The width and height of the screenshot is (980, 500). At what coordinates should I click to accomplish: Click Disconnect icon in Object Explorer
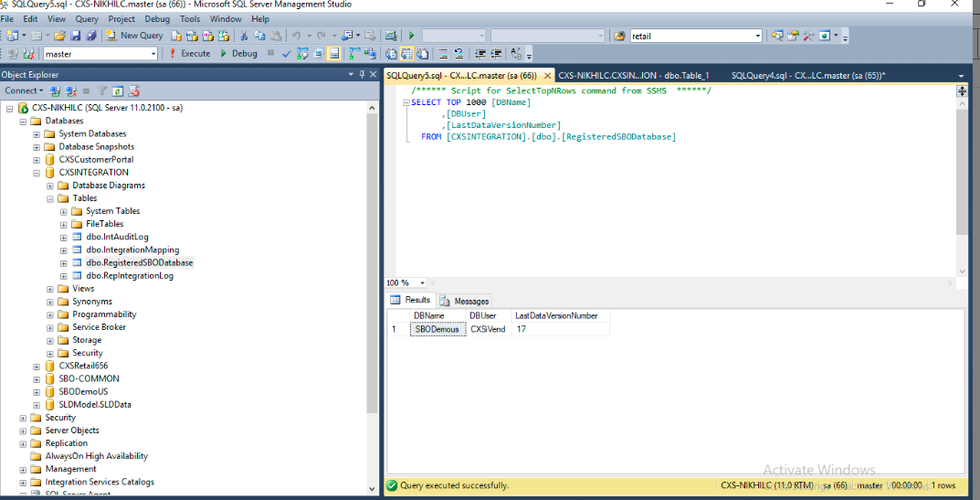pos(70,90)
